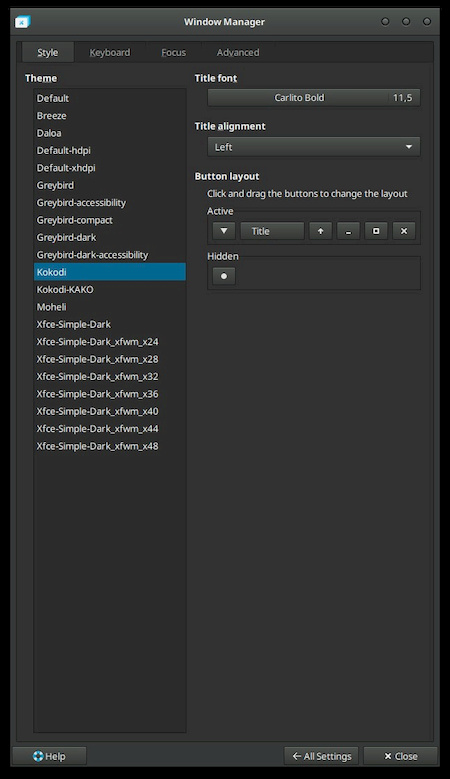This screenshot has height=779, width=450.
Task: Select the Xfce-Simple-Dark_xfwm_x28 theme
Action: 110,359
